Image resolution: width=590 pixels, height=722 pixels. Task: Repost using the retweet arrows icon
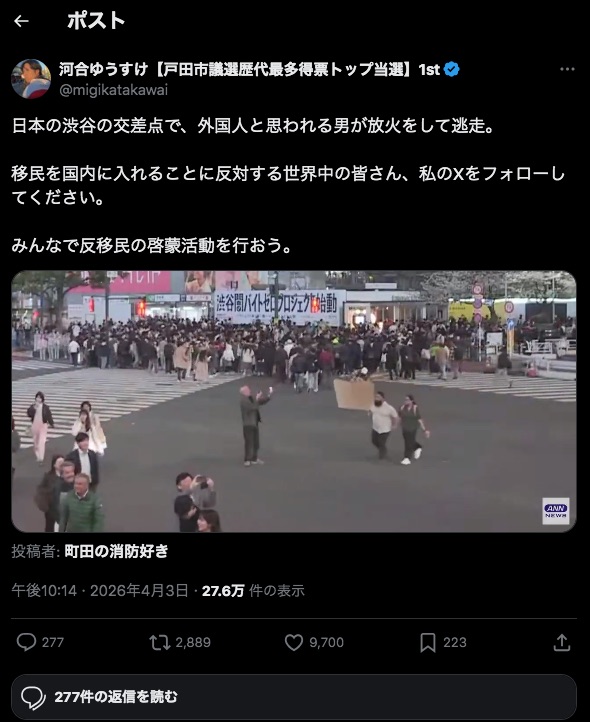pyautogui.click(x=159, y=642)
